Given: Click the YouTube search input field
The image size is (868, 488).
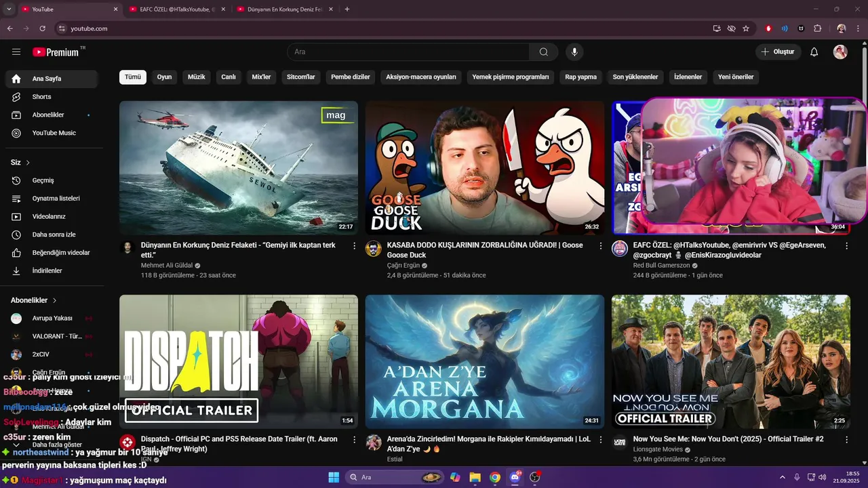Looking at the screenshot, I should pyautogui.click(x=408, y=52).
